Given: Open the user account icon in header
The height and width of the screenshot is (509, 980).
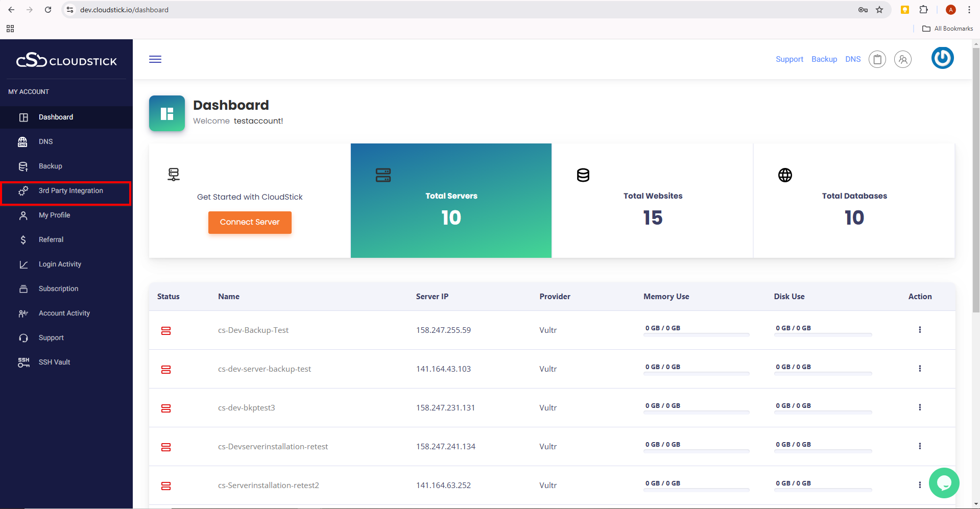Looking at the screenshot, I should pyautogui.click(x=902, y=60).
